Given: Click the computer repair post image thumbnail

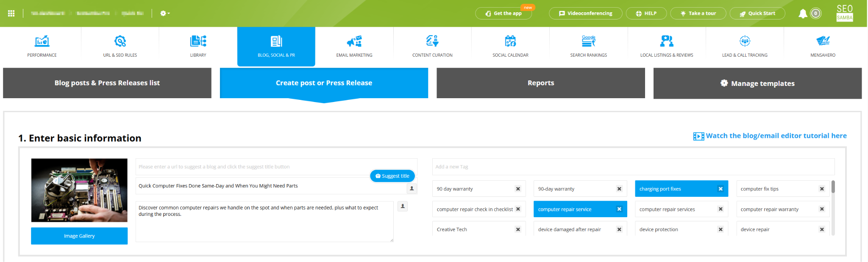Looking at the screenshot, I should 79,190.
